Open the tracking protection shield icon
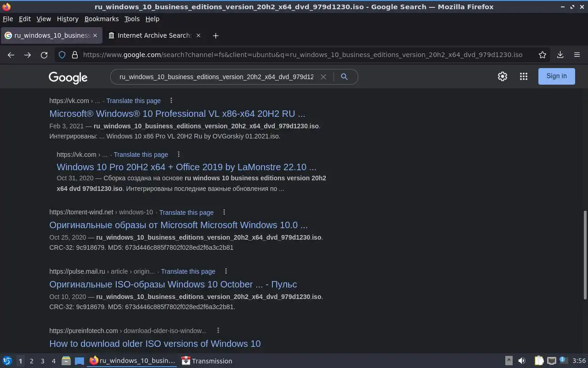Image resolution: width=588 pixels, height=368 pixels. coord(62,55)
